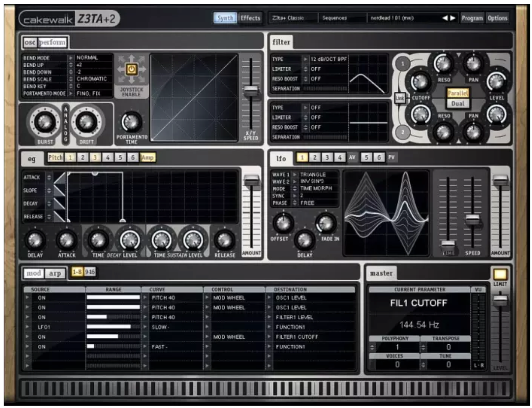Click the Z3ta+ Classic bank field
532x408 pixels.
pyautogui.click(x=293, y=18)
